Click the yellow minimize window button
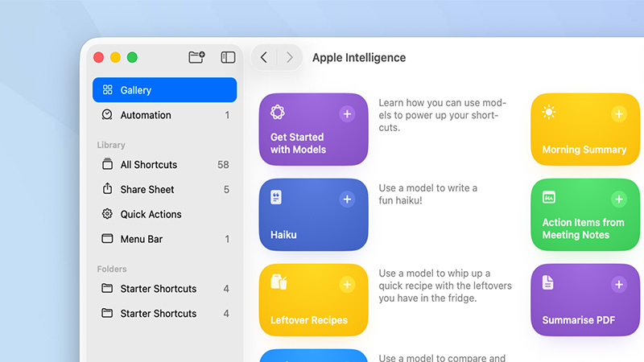 point(115,57)
